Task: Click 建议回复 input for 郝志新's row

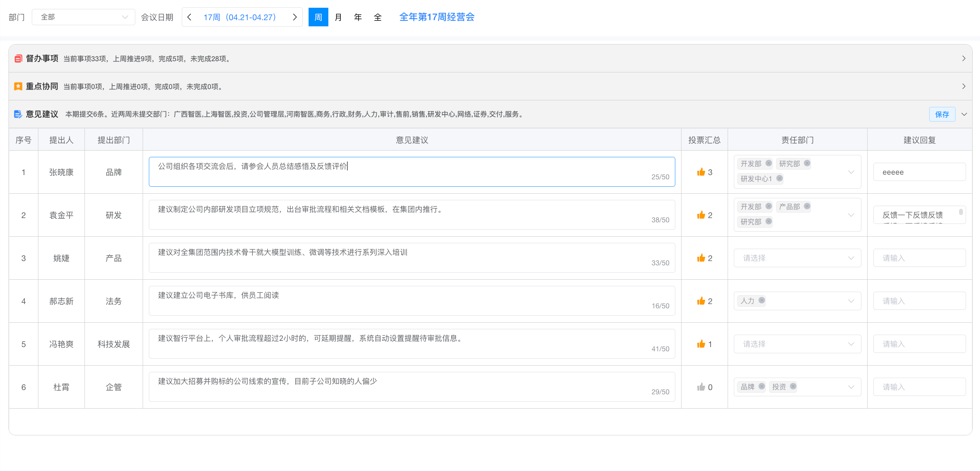Action: click(919, 301)
